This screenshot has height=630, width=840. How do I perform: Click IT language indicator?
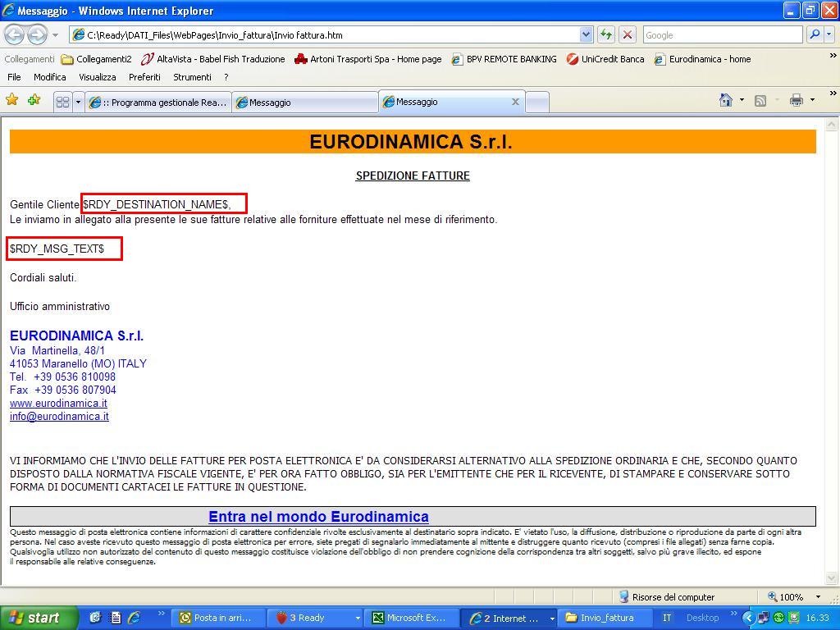click(x=667, y=618)
